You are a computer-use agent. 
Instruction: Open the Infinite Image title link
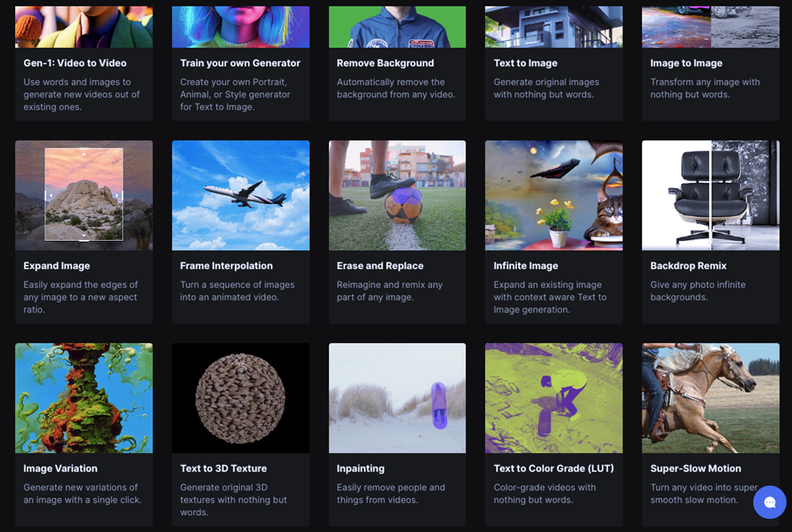(x=526, y=266)
